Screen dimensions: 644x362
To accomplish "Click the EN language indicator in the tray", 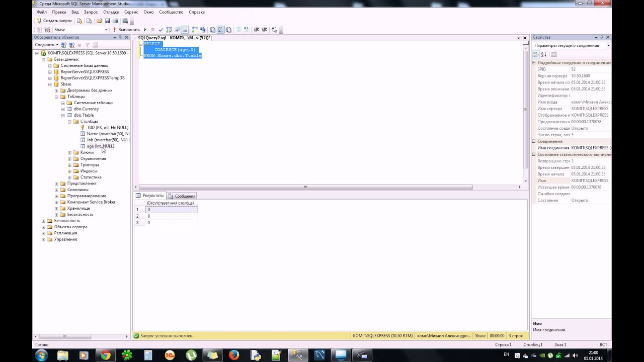I will coord(506,354).
